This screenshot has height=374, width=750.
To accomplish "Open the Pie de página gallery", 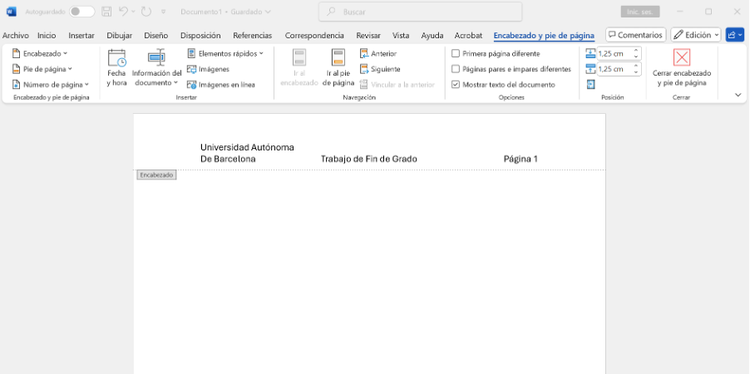I will coord(42,69).
